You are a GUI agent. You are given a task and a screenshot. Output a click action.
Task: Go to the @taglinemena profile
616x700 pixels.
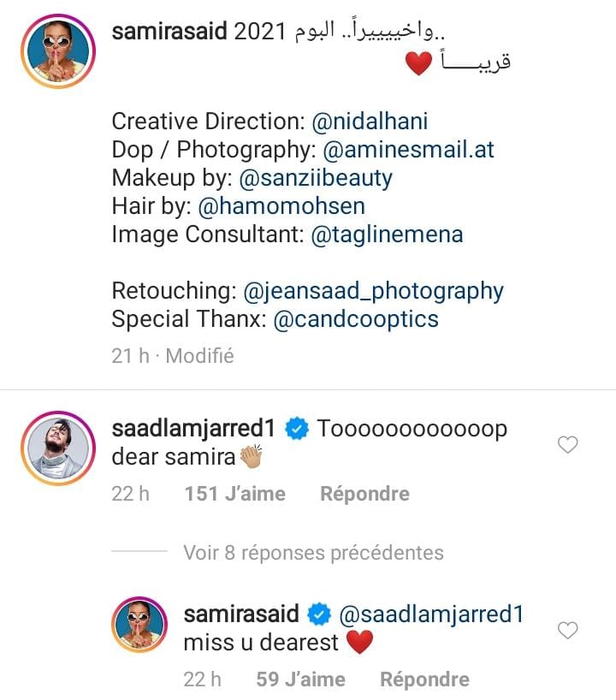(387, 234)
